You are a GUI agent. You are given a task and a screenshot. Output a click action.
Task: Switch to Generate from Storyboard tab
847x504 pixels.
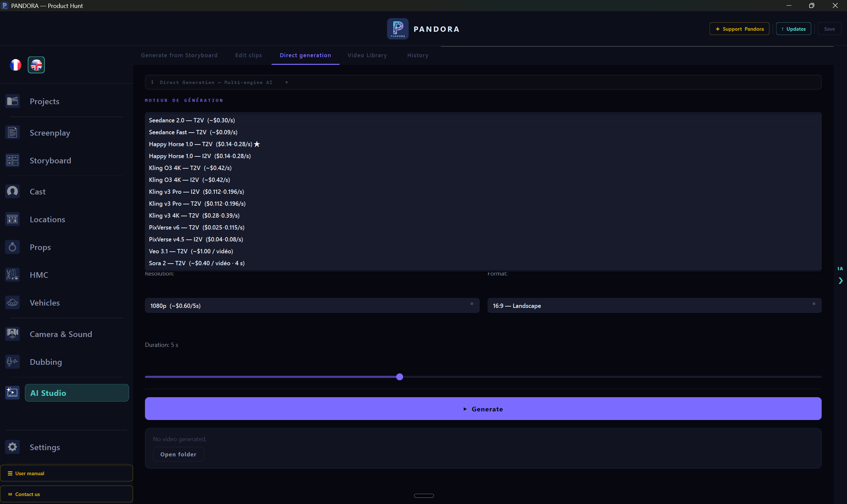[x=179, y=55]
